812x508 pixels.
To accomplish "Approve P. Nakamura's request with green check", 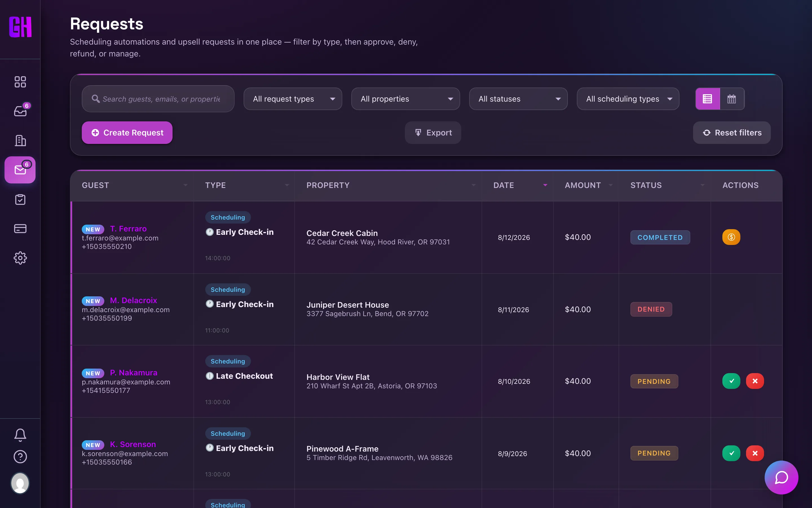I will click(731, 381).
